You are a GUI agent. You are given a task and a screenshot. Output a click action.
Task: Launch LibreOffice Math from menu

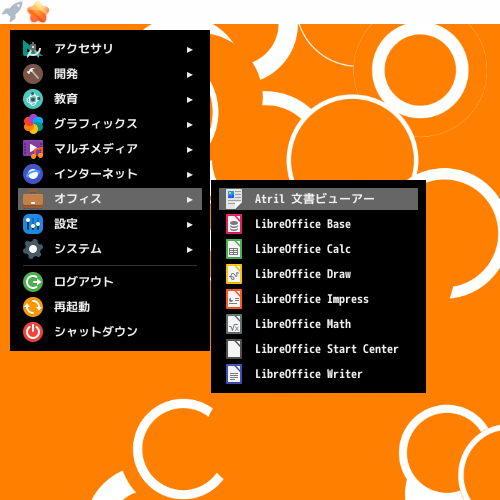click(x=318, y=324)
